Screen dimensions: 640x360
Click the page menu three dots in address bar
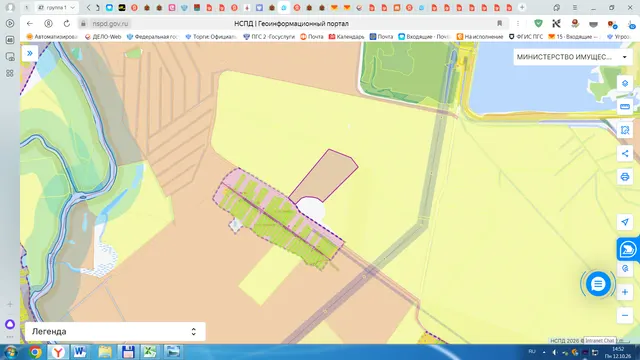point(518,24)
